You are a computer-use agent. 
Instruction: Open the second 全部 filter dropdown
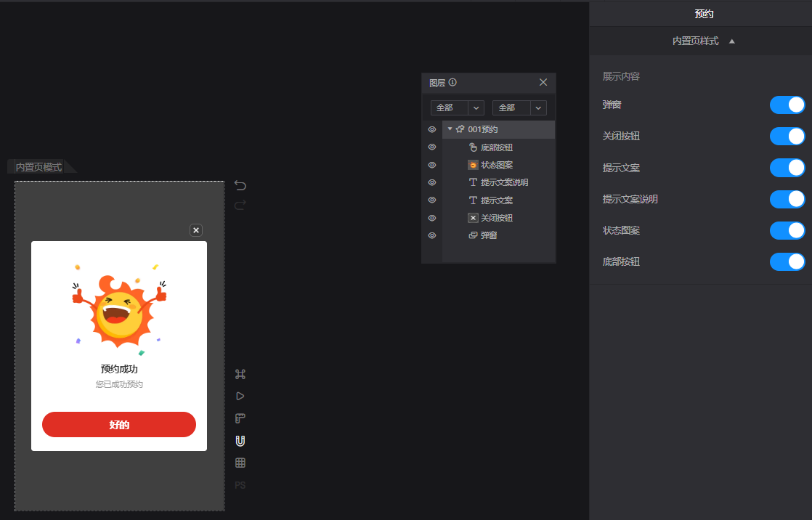(519, 107)
